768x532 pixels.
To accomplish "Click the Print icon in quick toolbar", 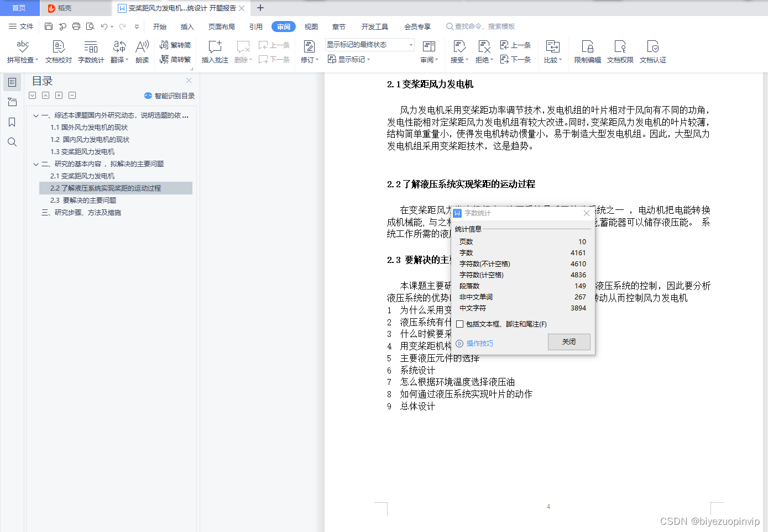I will [76, 27].
